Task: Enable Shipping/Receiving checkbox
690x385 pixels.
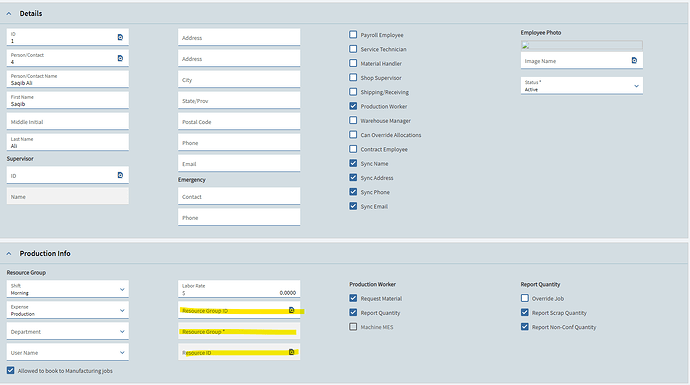Action: pos(353,92)
